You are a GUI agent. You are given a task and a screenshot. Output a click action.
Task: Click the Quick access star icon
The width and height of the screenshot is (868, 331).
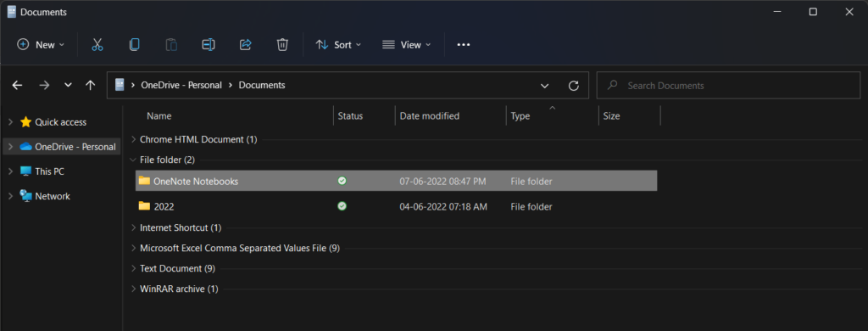click(25, 122)
